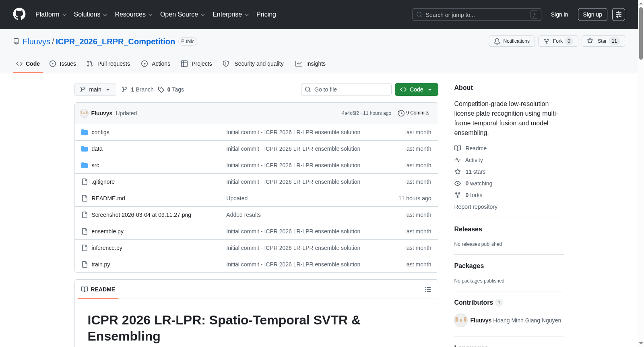Open the README outline list icon
Image resolution: width=644 pixels, height=347 pixels.
tap(428, 289)
